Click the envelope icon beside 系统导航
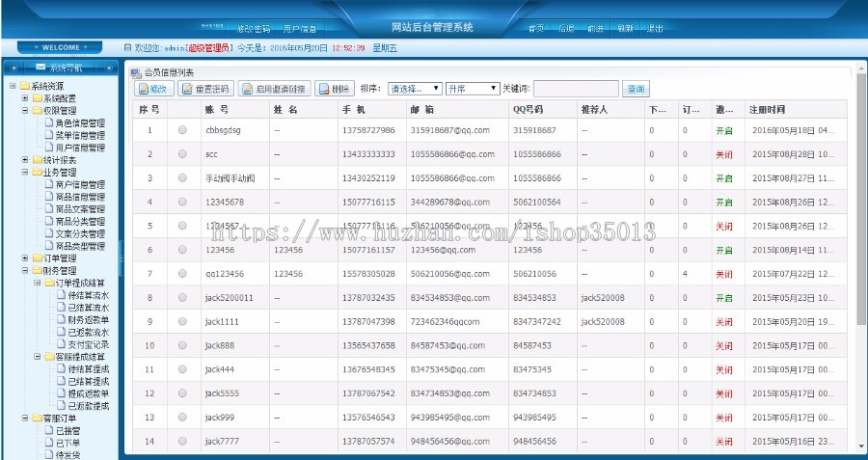868x460 pixels. click(41, 67)
